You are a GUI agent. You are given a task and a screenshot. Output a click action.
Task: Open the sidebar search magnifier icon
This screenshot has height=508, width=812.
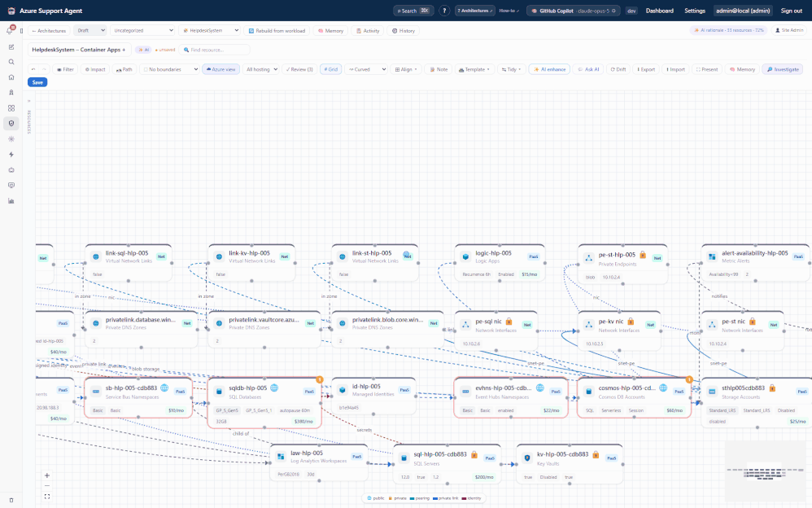point(11,62)
